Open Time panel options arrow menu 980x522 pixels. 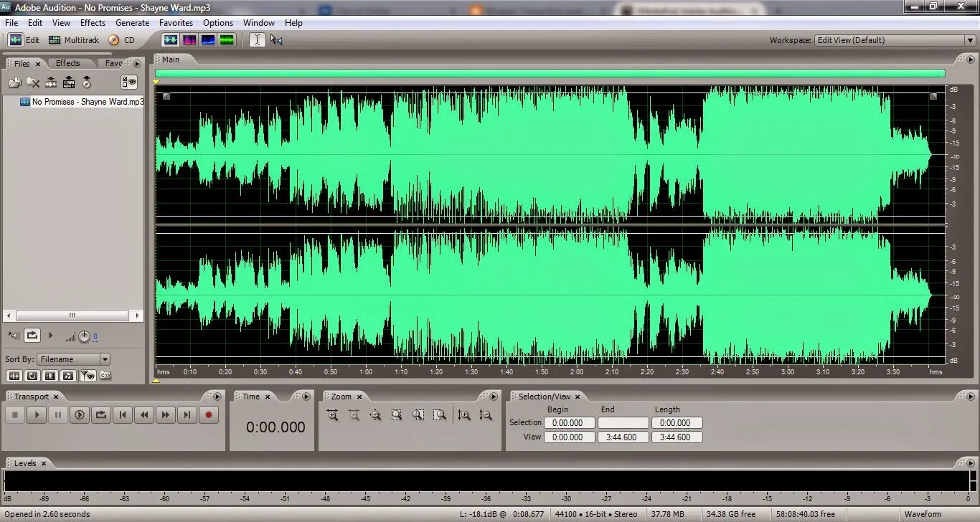tap(306, 397)
